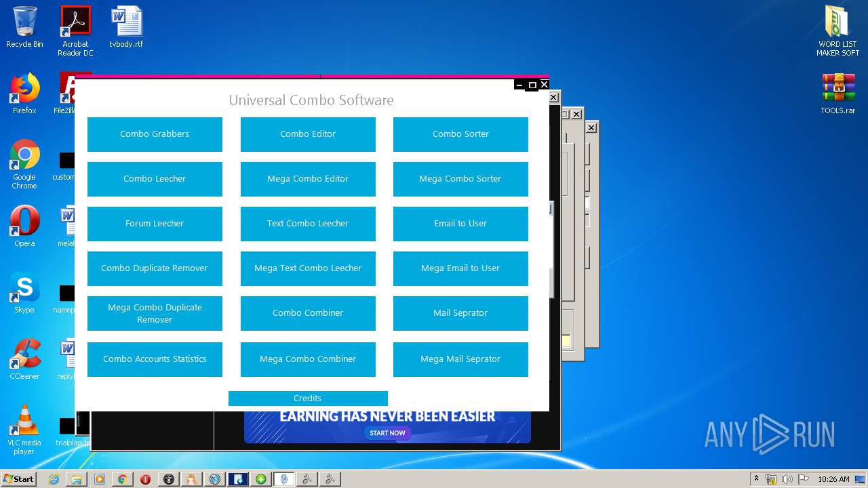This screenshot has width=868, height=488.
Task: Click Chrome icon in taskbar
Action: [122, 479]
